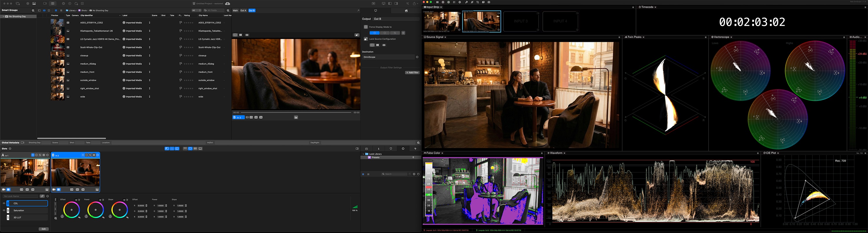Collapse the Look Library folder

(x=363, y=154)
